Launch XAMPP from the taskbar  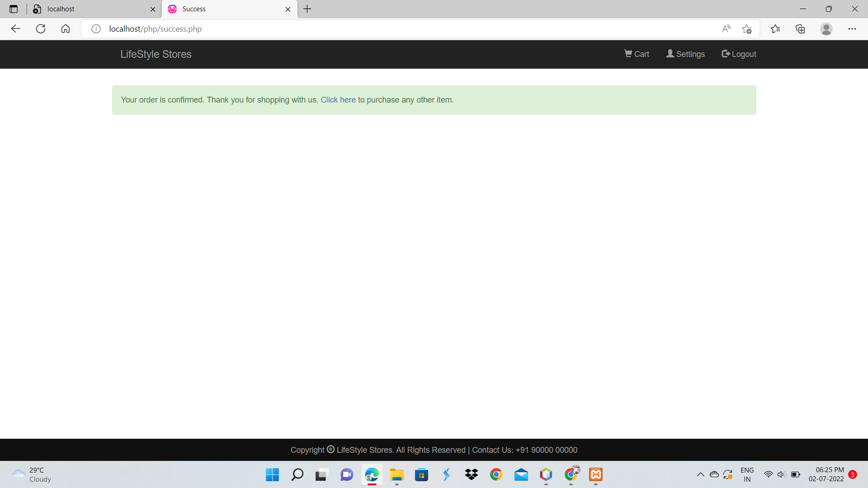click(x=595, y=474)
